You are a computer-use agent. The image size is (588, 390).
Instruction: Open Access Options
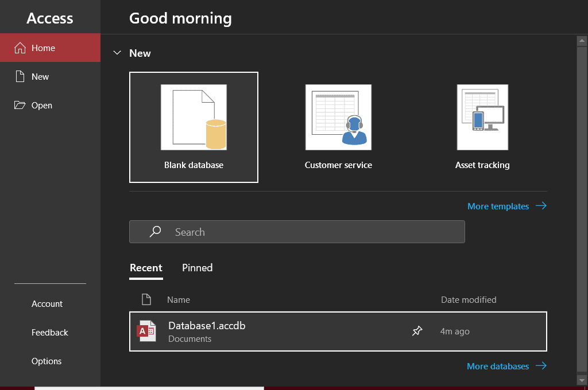click(47, 361)
